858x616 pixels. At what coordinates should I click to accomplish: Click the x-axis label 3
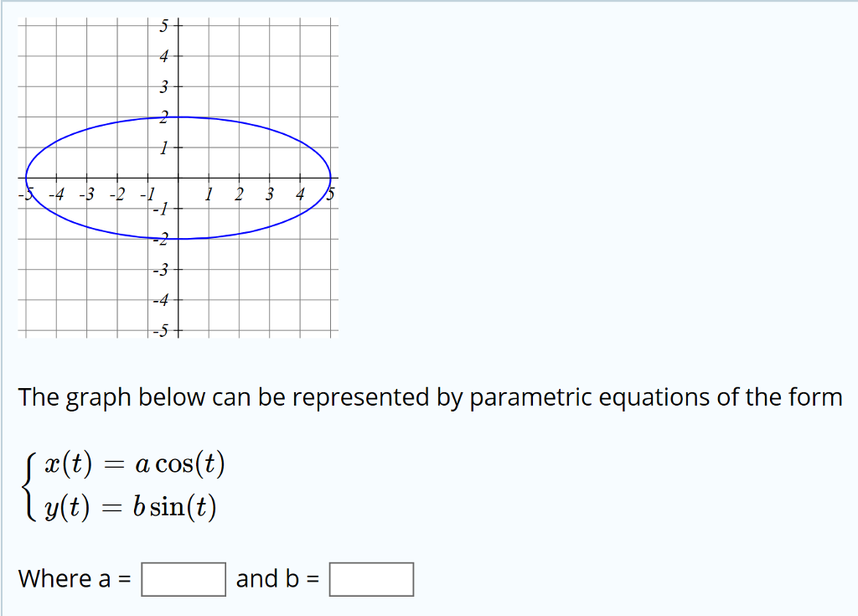[x=270, y=196]
